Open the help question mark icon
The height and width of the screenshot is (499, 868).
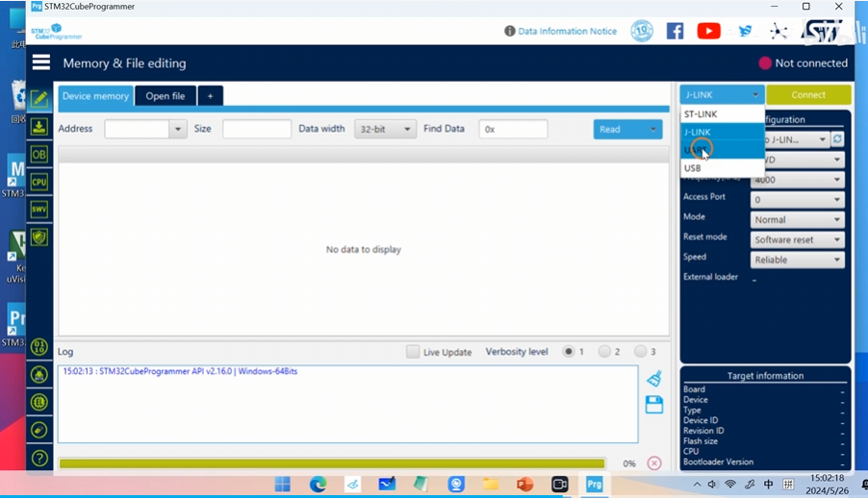[x=39, y=458]
